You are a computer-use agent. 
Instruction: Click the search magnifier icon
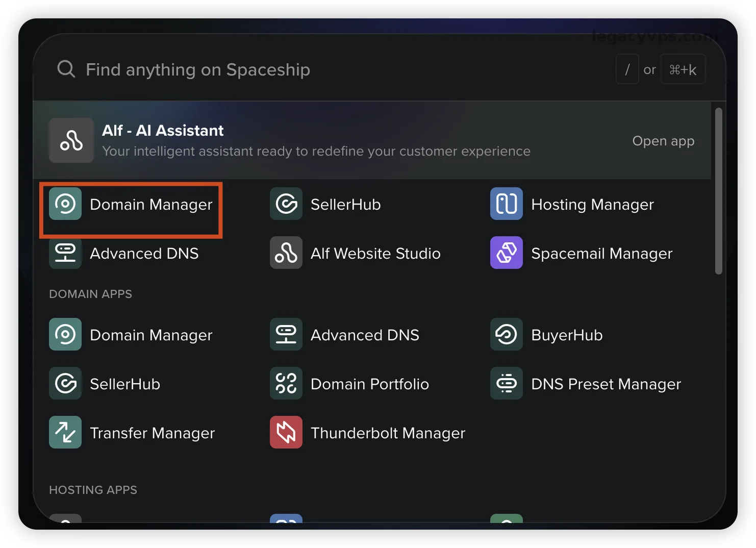point(66,69)
